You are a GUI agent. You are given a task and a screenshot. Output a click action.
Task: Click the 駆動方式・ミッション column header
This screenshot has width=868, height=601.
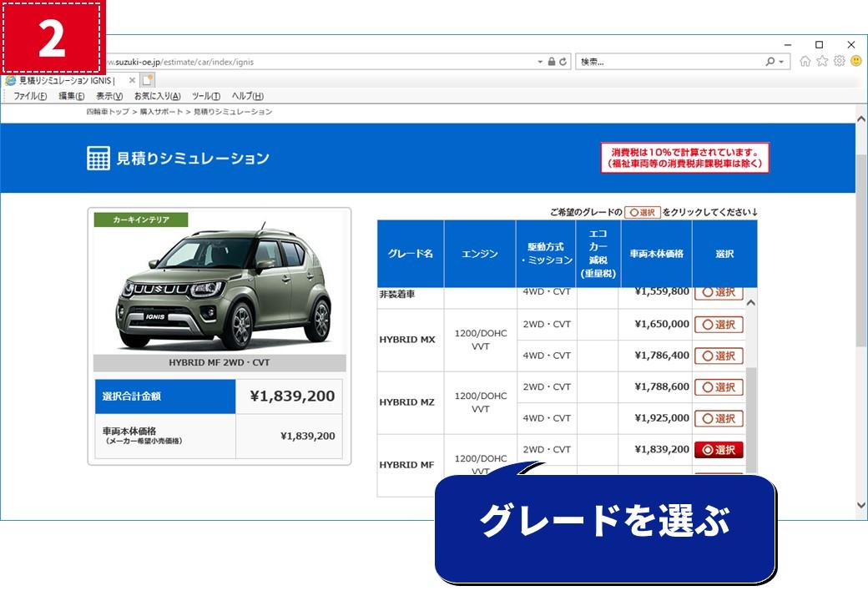[547, 254]
